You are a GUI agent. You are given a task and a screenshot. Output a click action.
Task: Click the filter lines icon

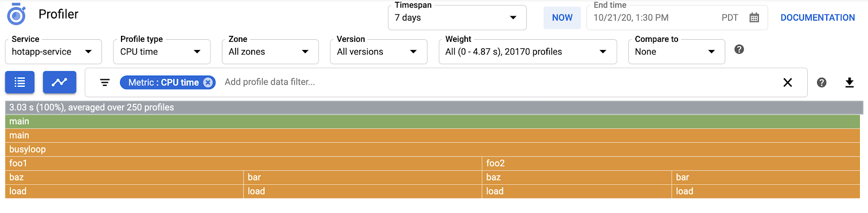[x=105, y=82]
